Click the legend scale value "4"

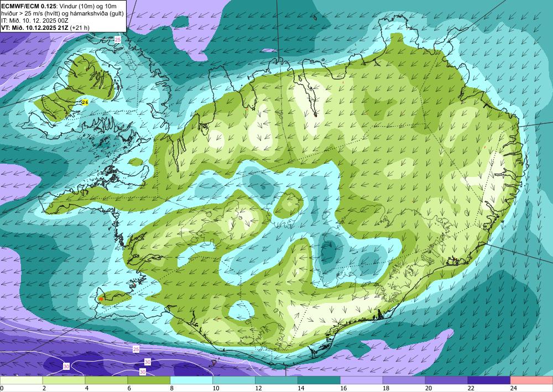pyautogui.click(x=87, y=388)
